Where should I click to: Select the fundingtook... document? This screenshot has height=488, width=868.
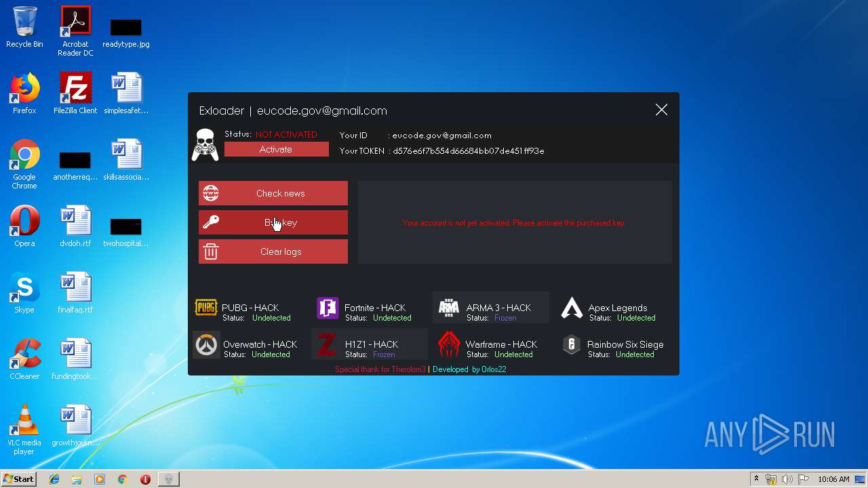click(x=75, y=359)
